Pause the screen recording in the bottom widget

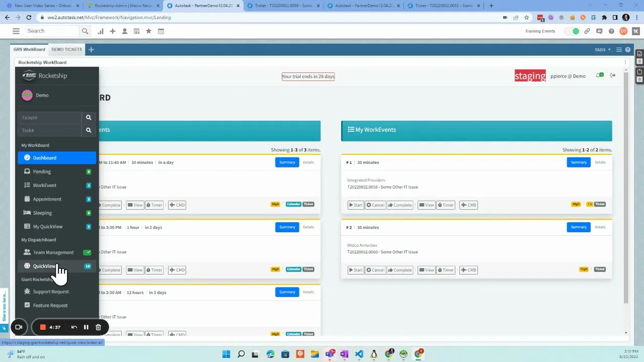(86, 327)
